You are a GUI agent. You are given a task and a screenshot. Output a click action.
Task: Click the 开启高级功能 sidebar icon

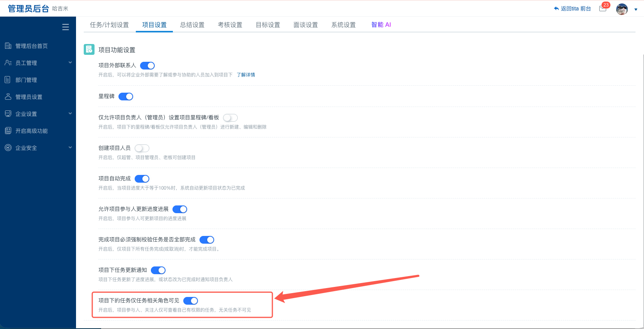[8, 131]
